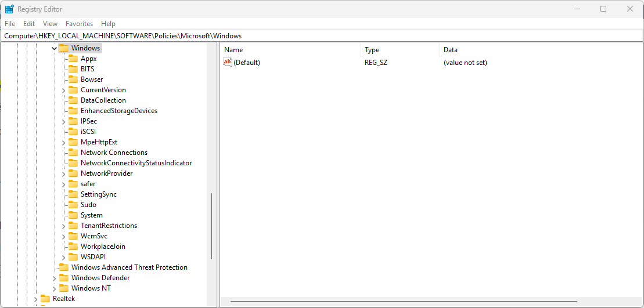Click the Windows Defender folder icon
The height and width of the screenshot is (308, 644).
pos(63,278)
